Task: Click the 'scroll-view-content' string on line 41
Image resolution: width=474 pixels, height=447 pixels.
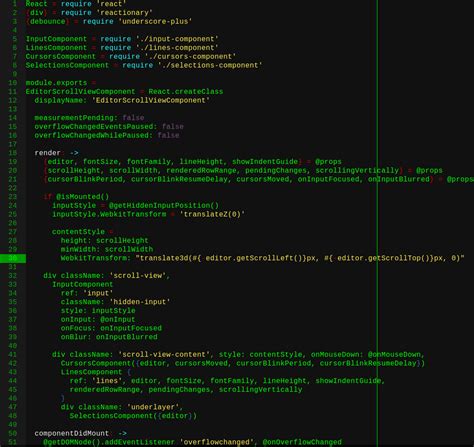Action: tap(164, 354)
